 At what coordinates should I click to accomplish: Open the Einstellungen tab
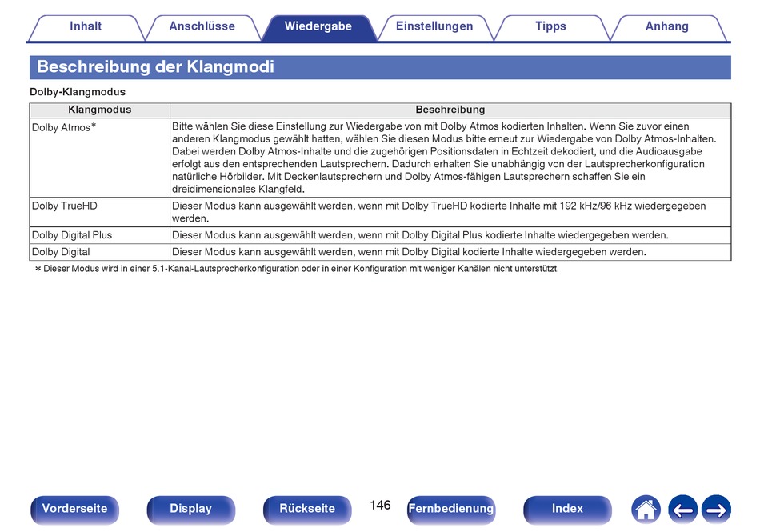pos(434,27)
